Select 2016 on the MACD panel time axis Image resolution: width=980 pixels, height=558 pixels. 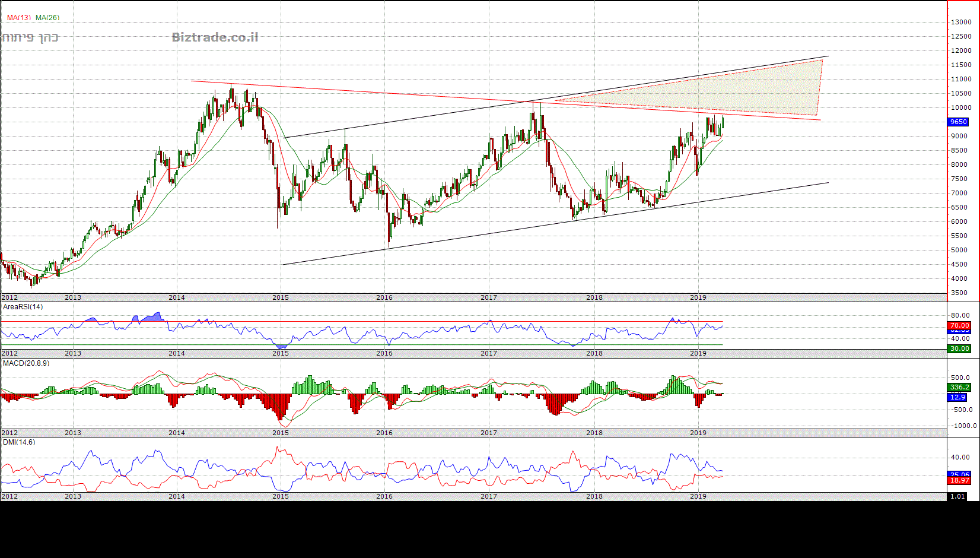[x=384, y=433]
